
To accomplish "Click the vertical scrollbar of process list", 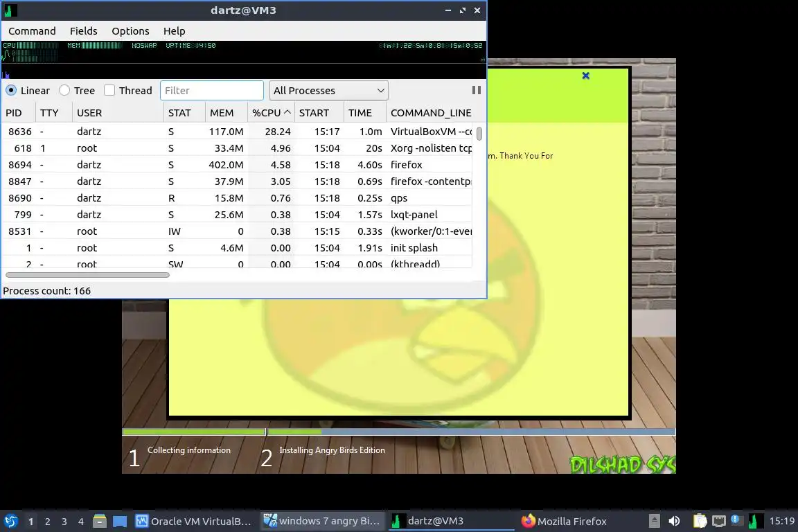I will (479, 134).
